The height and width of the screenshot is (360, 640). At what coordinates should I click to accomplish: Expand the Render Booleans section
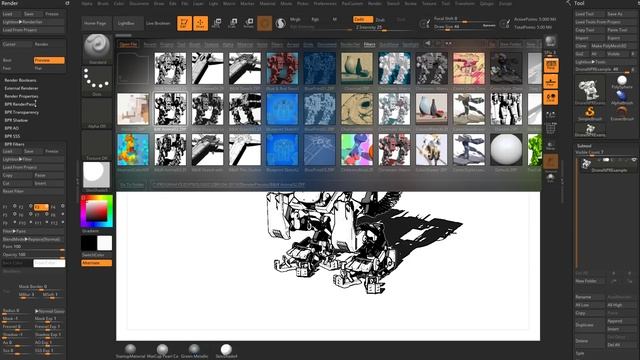point(20,80)
